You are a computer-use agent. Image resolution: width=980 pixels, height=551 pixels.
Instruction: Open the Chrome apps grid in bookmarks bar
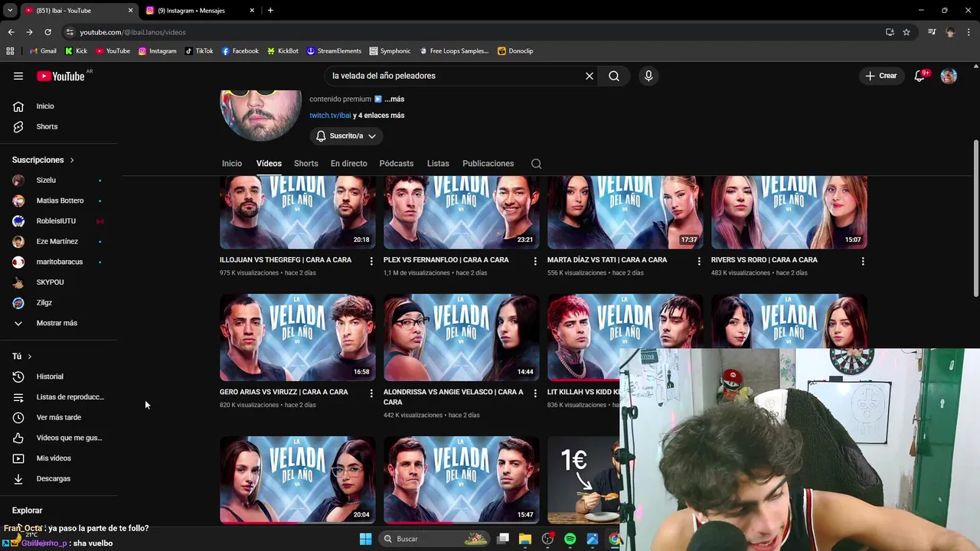coord(10,51)
